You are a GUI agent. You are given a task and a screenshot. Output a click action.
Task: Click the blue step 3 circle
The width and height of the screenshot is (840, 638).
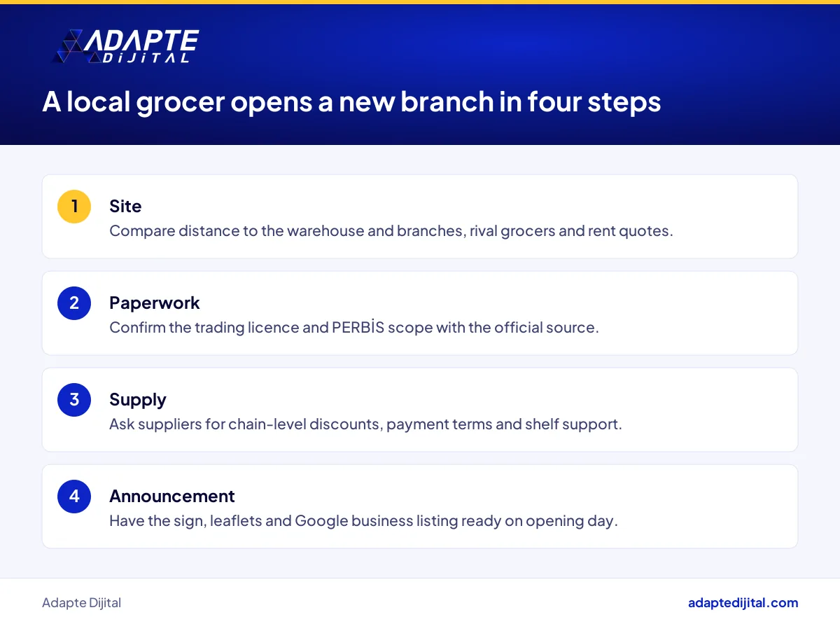[74, 400]
